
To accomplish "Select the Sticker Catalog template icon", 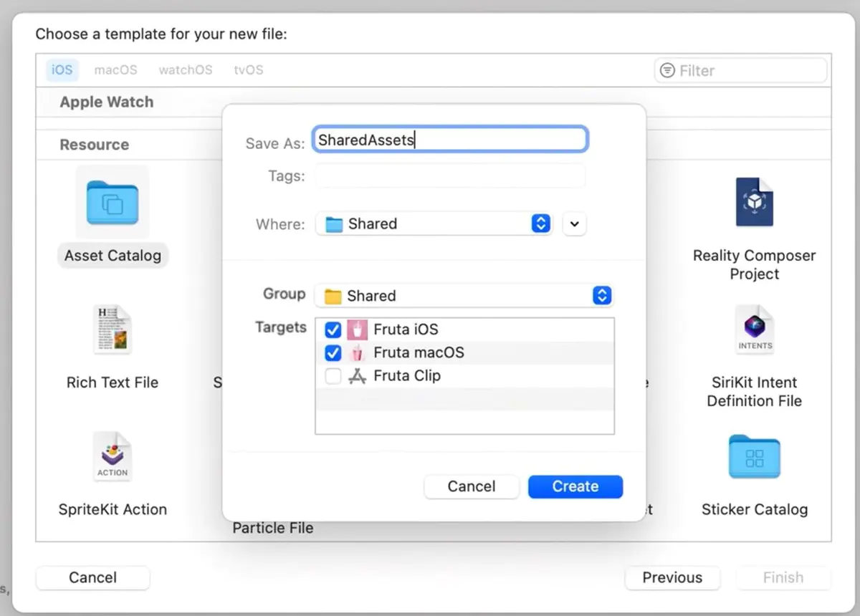I will [754, 456].
